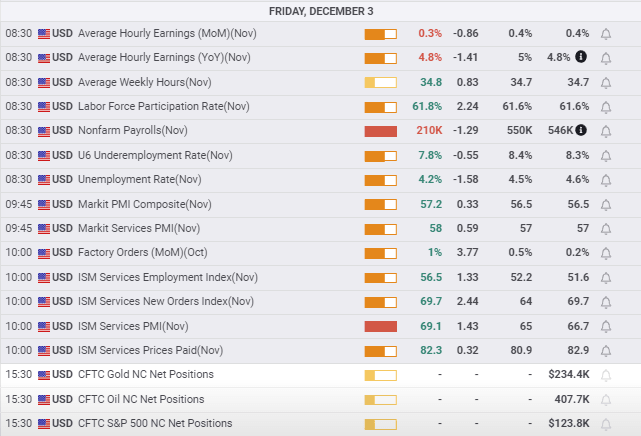Click US flag beside Markit PMI Composite
This screenshot has width=641, height=436.
point(44,204)
